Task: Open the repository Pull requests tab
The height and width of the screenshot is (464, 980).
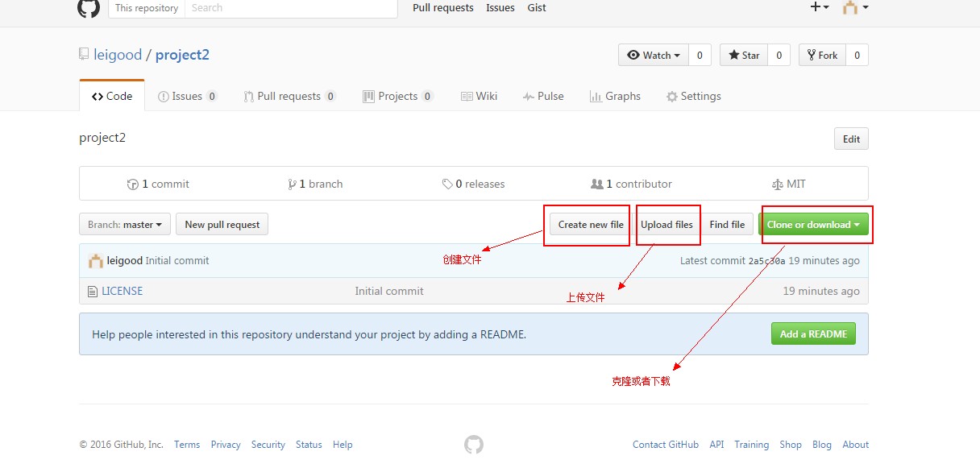Action: [290, 96]
